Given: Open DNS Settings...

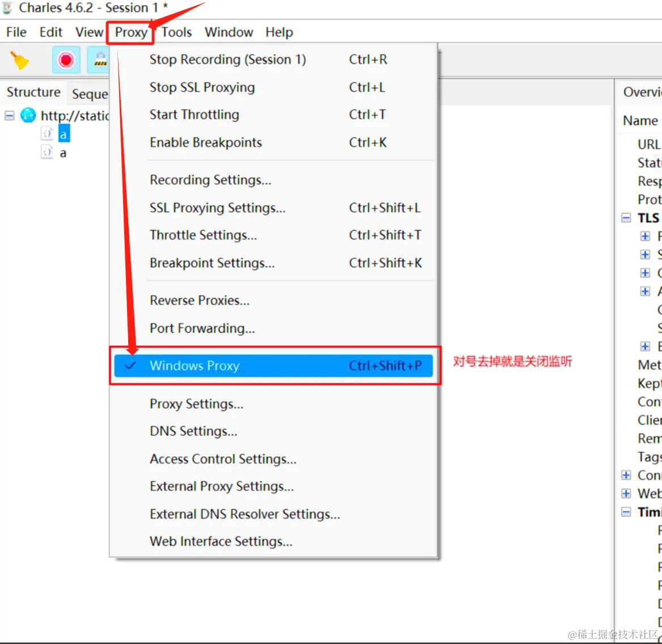Looking at the screenshot, I should [x=273, y=431].
